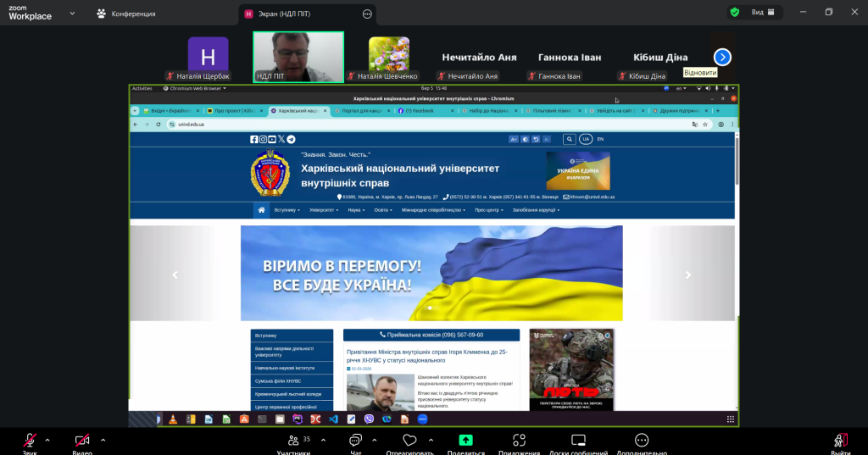This screenshot has height=455, width=868.
Task: Open options on Экран (НДЛ ПІТ) tab
Action: click(367, 14)
